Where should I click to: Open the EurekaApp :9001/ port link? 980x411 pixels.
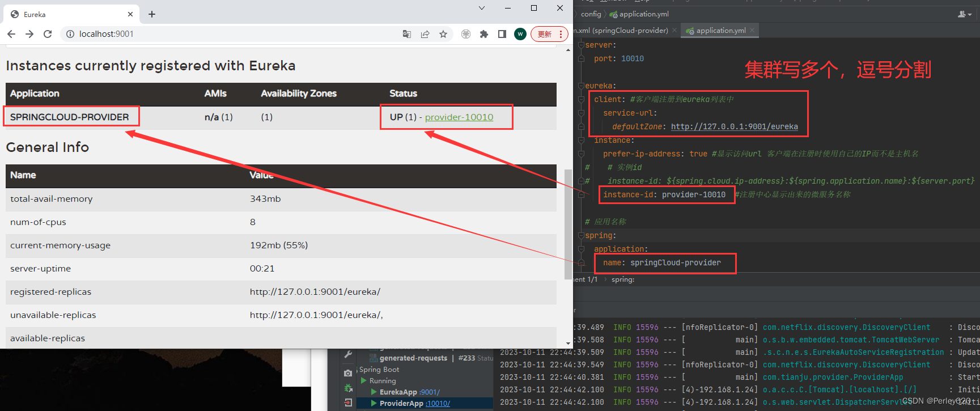point(430,392)
